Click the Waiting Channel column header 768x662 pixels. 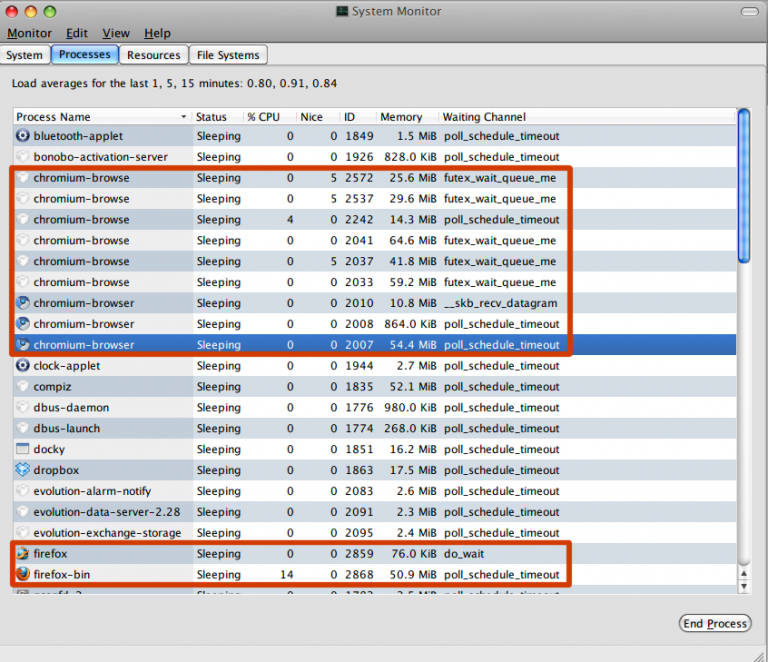pos(484,117)
